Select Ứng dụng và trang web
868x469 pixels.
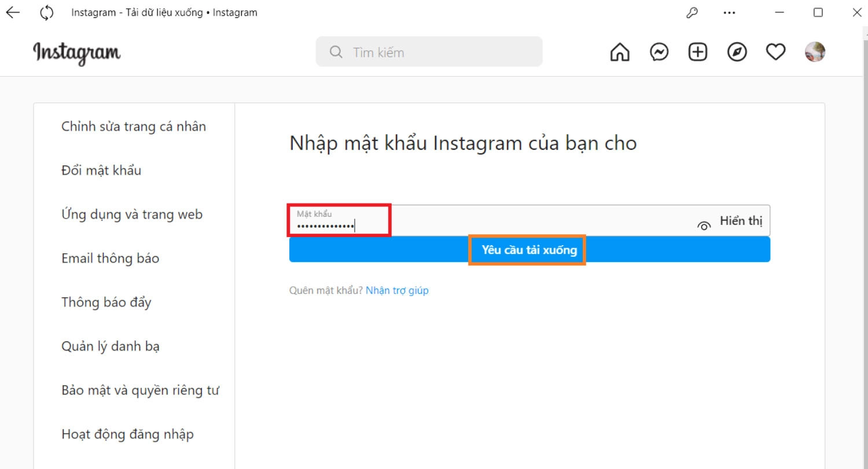132,215
